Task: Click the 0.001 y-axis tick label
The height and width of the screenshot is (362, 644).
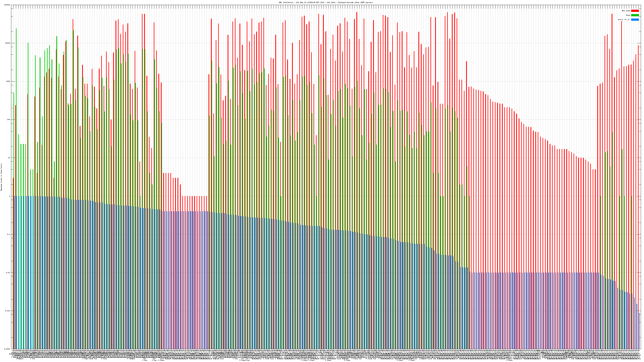Action: pos(8,311)
